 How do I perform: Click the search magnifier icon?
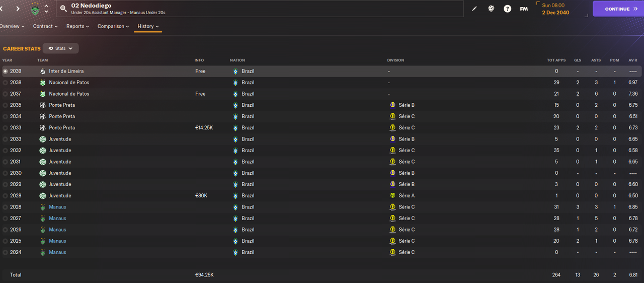[x=63, y=9]
